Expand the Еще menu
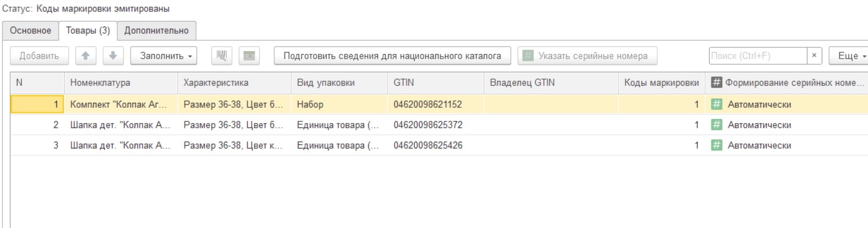The image size is (868, 228). (851, 56)
